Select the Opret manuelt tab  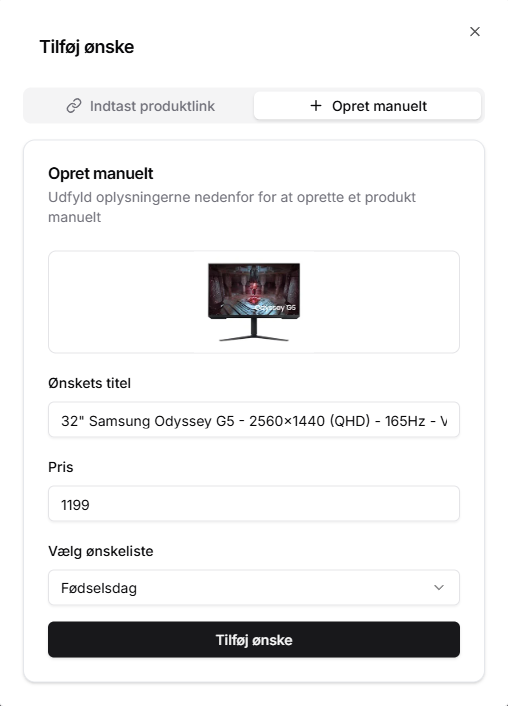click(367, 106)
